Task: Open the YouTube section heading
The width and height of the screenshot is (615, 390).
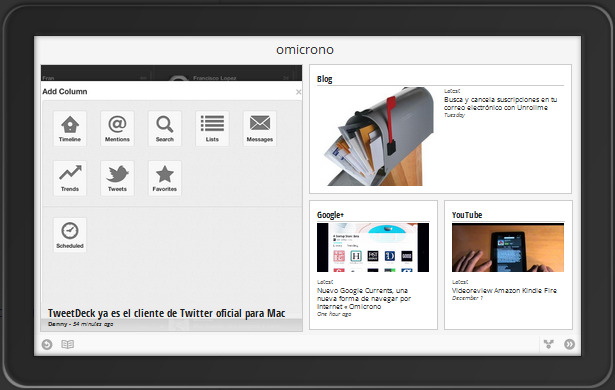Action: [467, 215]
